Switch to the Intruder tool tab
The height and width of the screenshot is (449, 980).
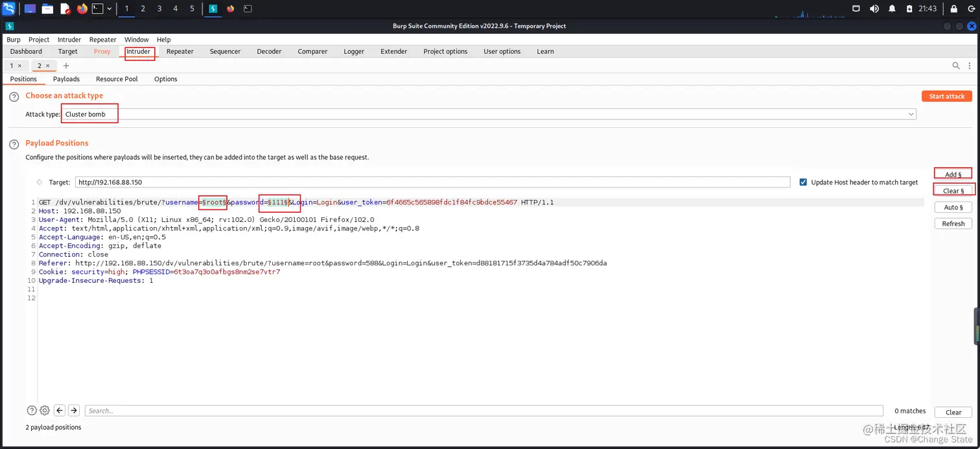pyautogui.click(x=139, y=51)
